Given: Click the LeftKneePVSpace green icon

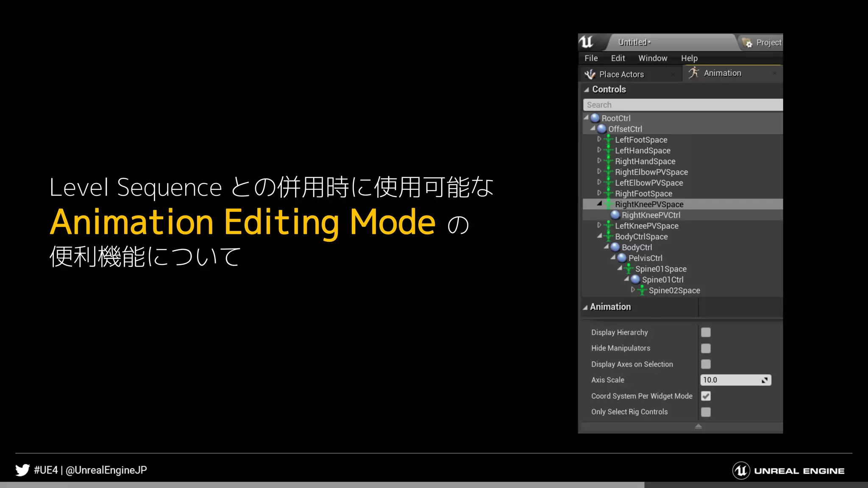Looking at the screenshot, I should click(x=609, y=226).
